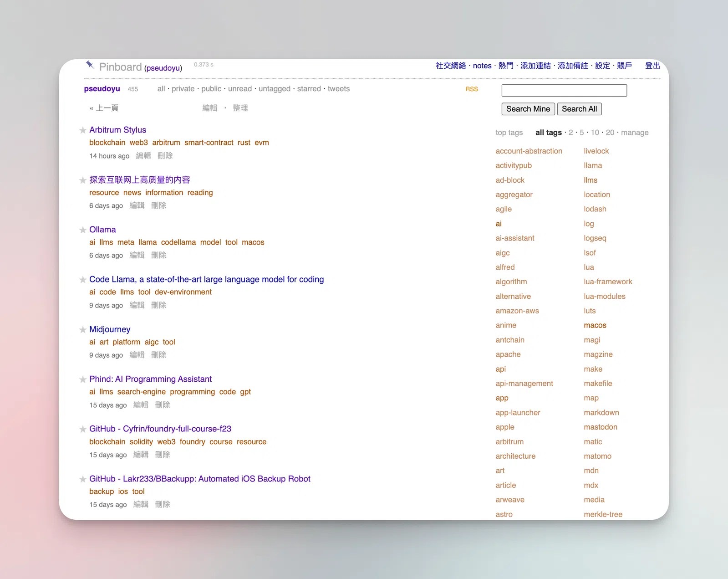Viewport: 728px width, 579px height.
Task: Click 登出 to log out
Action: (x=652, y=66)
